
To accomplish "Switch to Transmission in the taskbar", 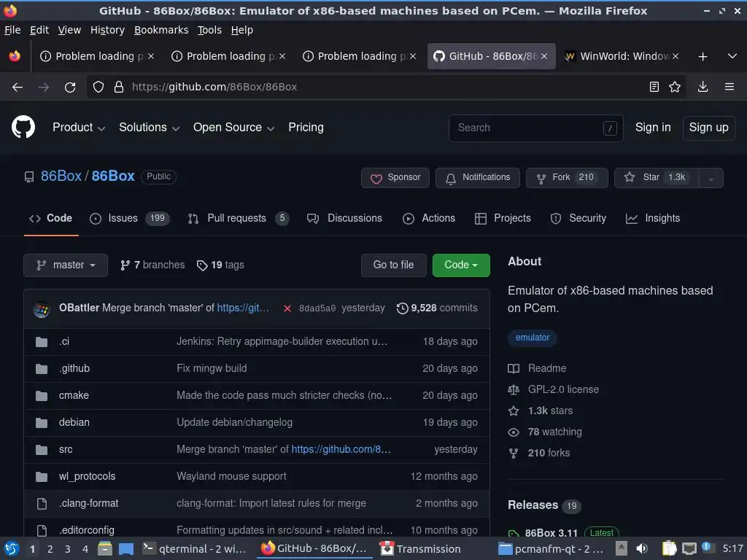I will click(x=420, y=548).
